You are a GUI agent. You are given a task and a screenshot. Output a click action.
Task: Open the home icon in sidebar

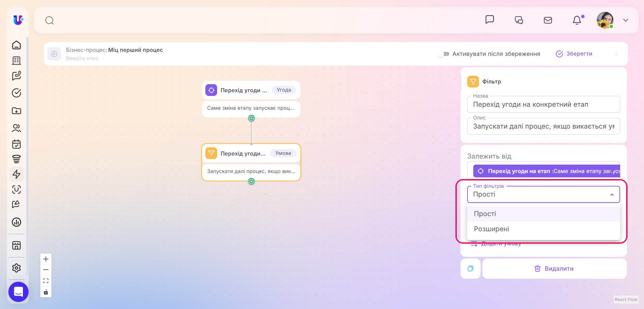(16, 45)
